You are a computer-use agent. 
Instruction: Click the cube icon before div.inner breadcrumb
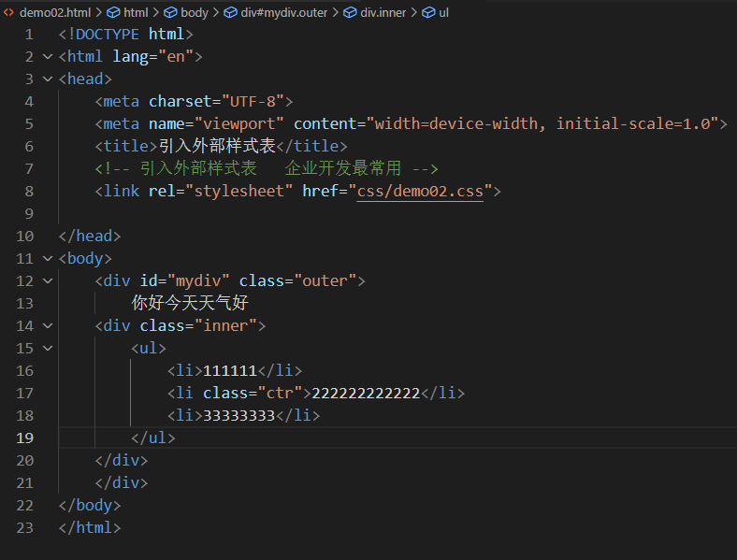tap(350, 13)
